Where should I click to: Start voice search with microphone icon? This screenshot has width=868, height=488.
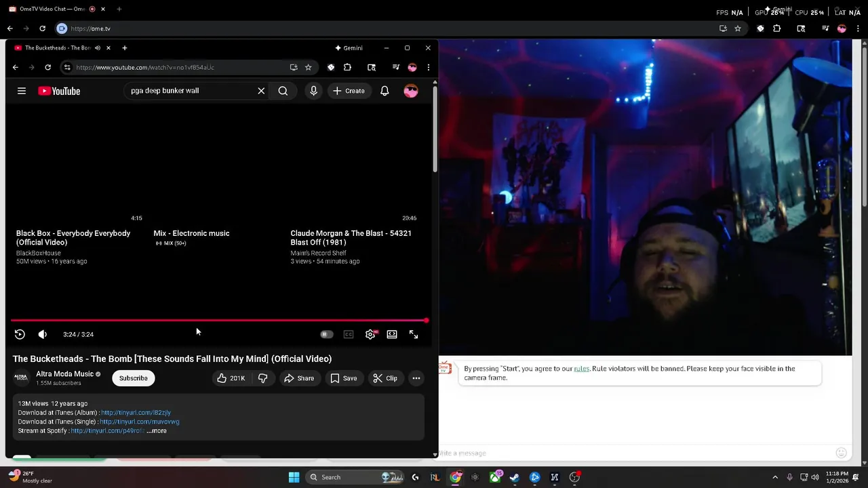point(313,91)
